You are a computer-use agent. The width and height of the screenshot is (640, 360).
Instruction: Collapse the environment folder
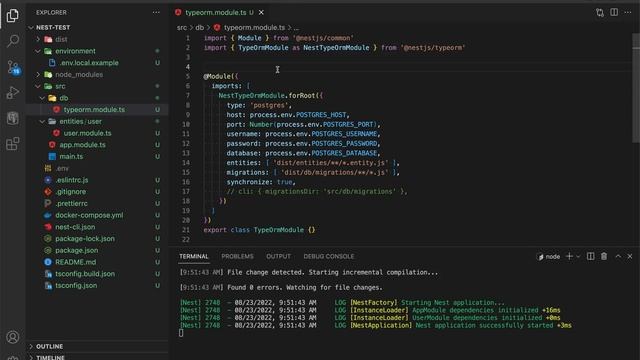(x=38, y=51)
